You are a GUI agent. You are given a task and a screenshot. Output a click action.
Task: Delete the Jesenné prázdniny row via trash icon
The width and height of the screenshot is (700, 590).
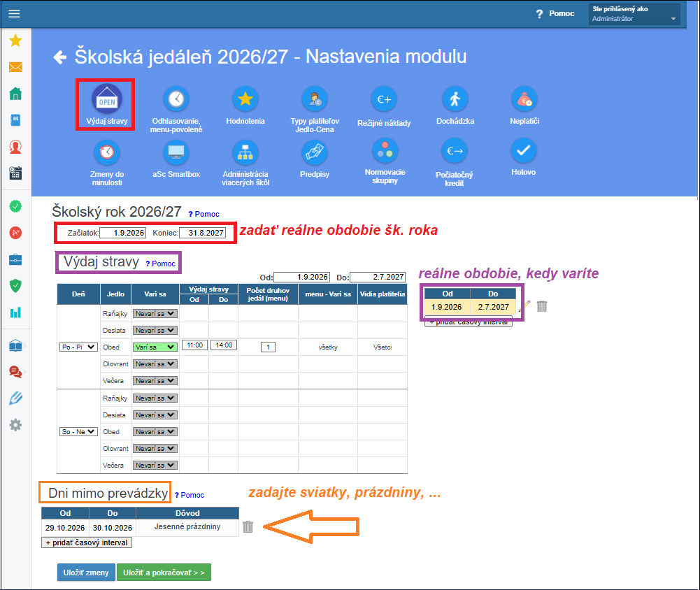pos(248,526)
